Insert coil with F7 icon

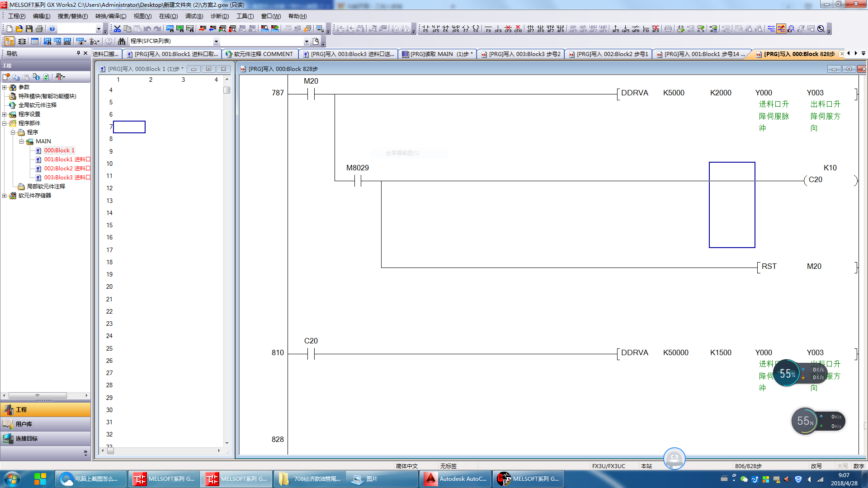click(466, 29)
